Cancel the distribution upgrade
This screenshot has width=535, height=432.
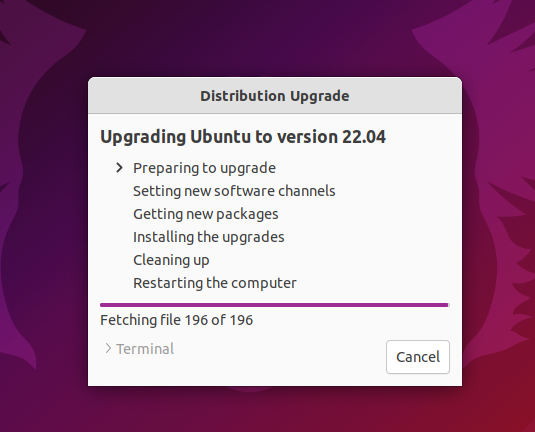tap(418, 357)
